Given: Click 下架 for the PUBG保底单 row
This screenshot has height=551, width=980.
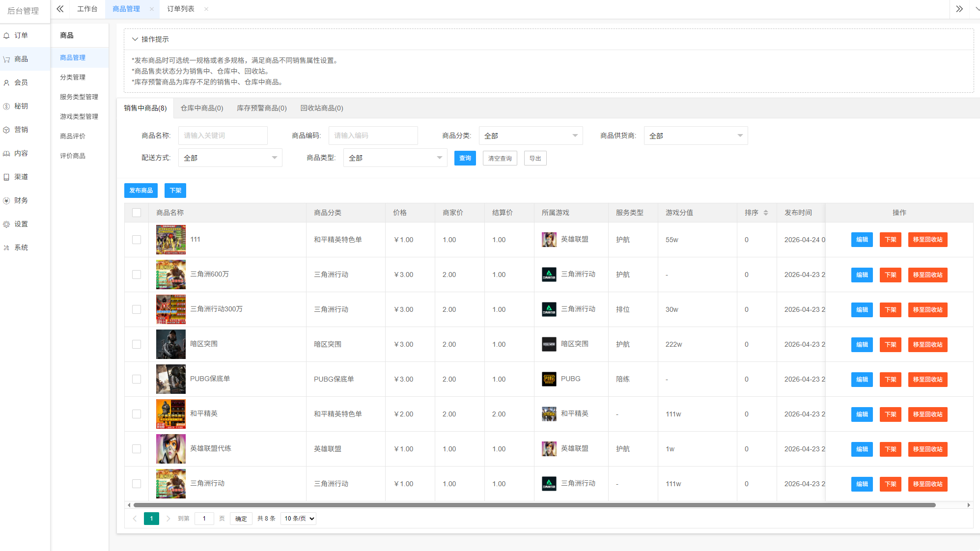Looking at the screenshot, I should 891,379.
